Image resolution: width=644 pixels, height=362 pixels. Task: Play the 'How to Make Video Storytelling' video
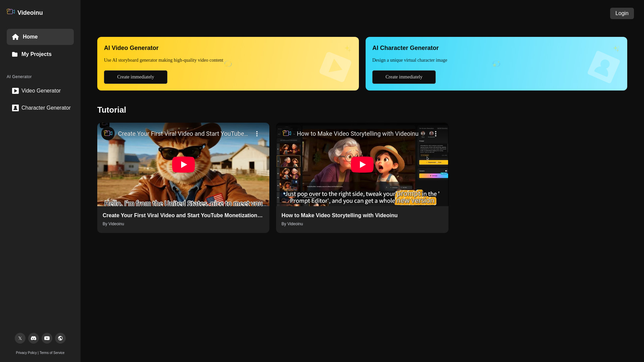pos(362,165)
